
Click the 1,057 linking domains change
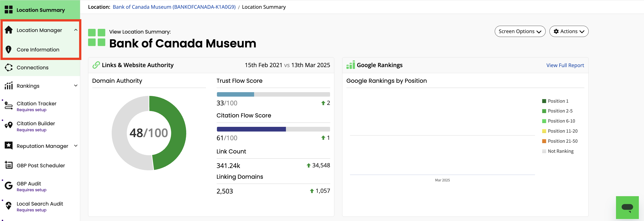tap(323, 191)
